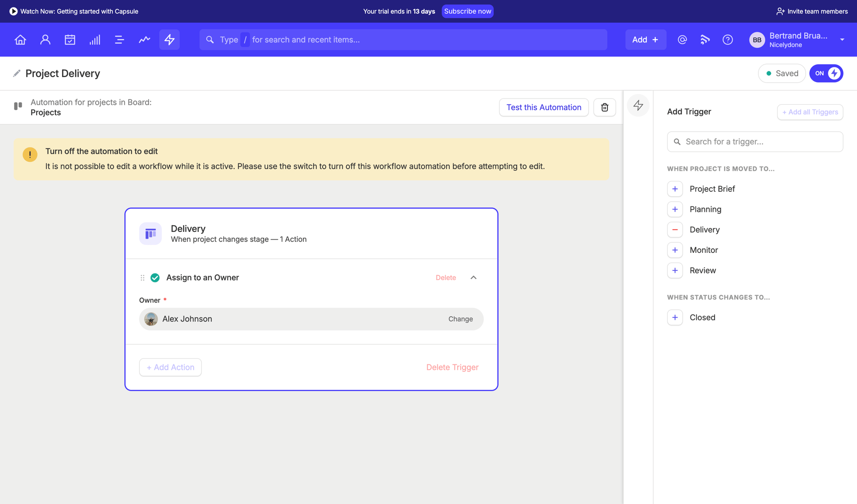Select the People contacts icon
Viewport: 857px width, 504px height.
45,39
